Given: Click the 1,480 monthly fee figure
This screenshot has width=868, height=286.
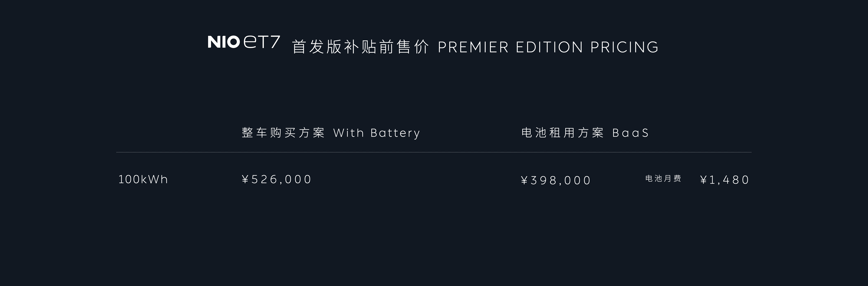Looking at the screenshot, I should pos(729,180).
